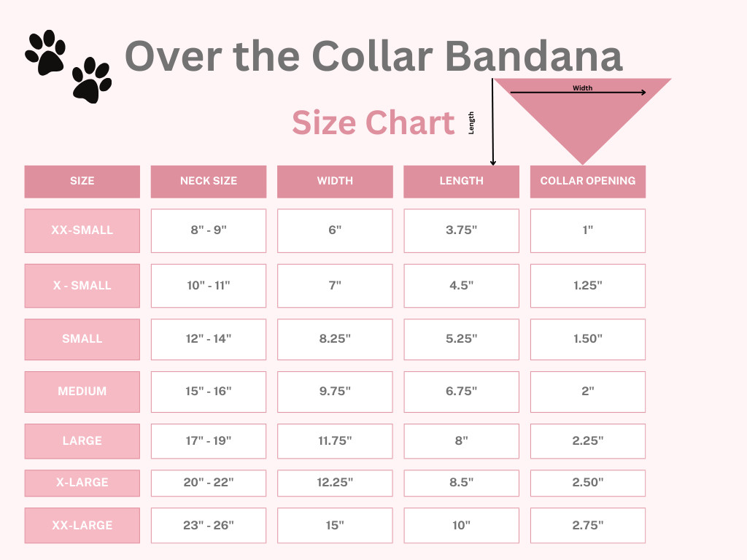Image resolution: width=747 pixels, height=560 pixels.
Task: Click the 12" - 14" neck size cell
Action: pyautogui.click(x=209, y=339)
